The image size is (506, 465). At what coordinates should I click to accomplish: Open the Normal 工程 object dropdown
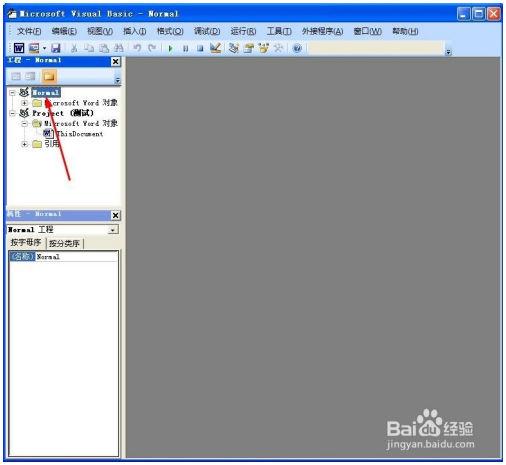(113, 230)
